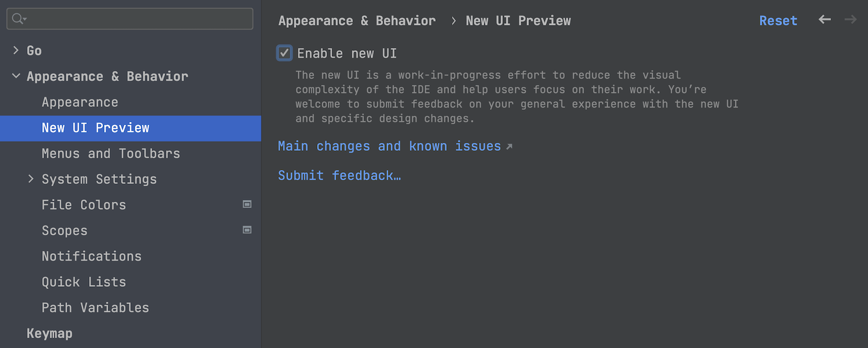Image resolution: width=868 pixels, height=348 pixels.
Task: Reset the settings via Reset link
Action: (x=778, y=21)
